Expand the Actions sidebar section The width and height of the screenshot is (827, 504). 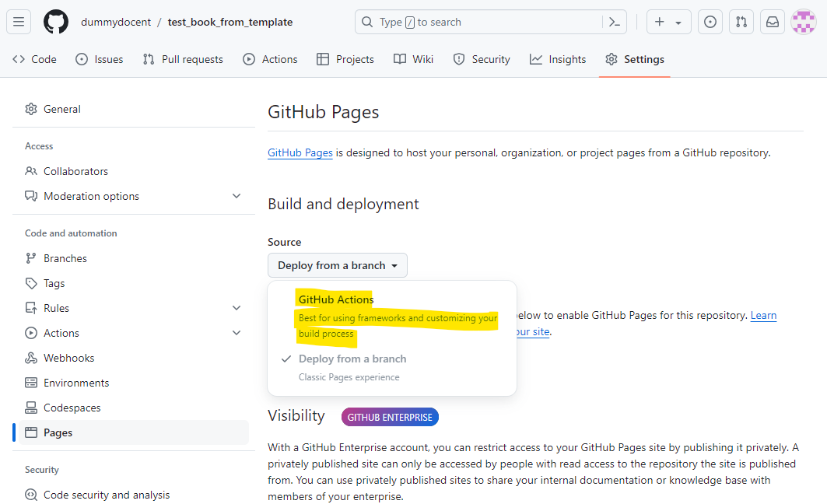click(x=237, y=333)
